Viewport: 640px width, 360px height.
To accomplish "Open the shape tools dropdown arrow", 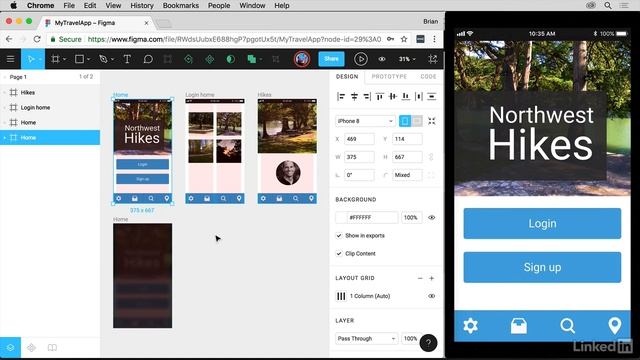I will tap(89, 60).
